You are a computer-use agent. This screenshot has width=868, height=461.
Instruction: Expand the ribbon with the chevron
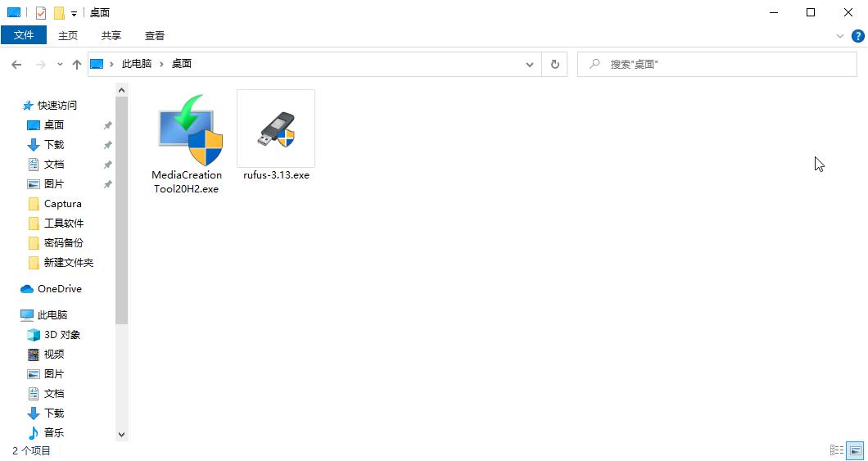coord(840,36)
